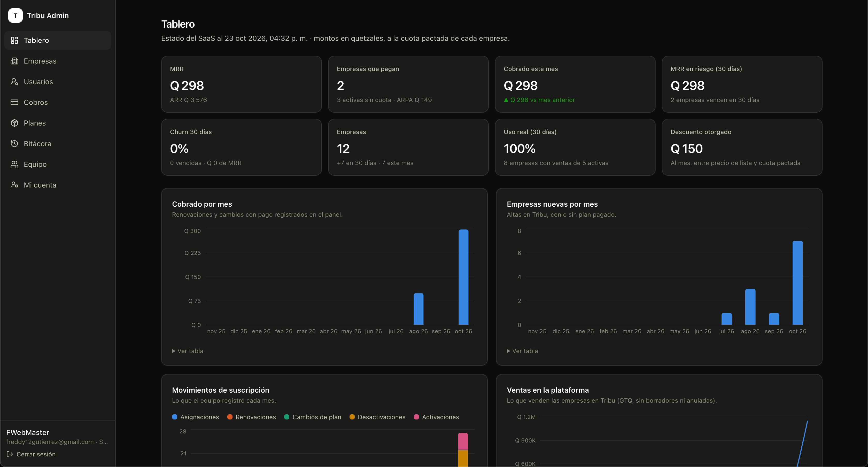Image resolution: width=868 pixels, height=467 pixels.
Task: Open Mi cuenta settings
Action: (x=58, y=185)
